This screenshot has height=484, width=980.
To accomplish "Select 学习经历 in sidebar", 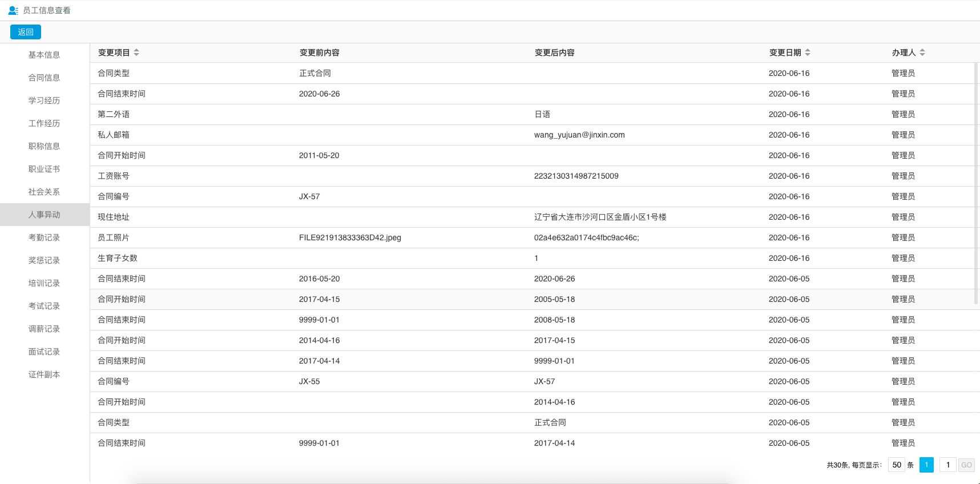I will point(45,100).
